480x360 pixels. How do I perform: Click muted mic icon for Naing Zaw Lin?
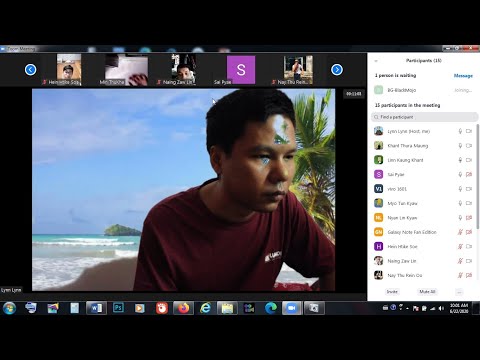460,261
